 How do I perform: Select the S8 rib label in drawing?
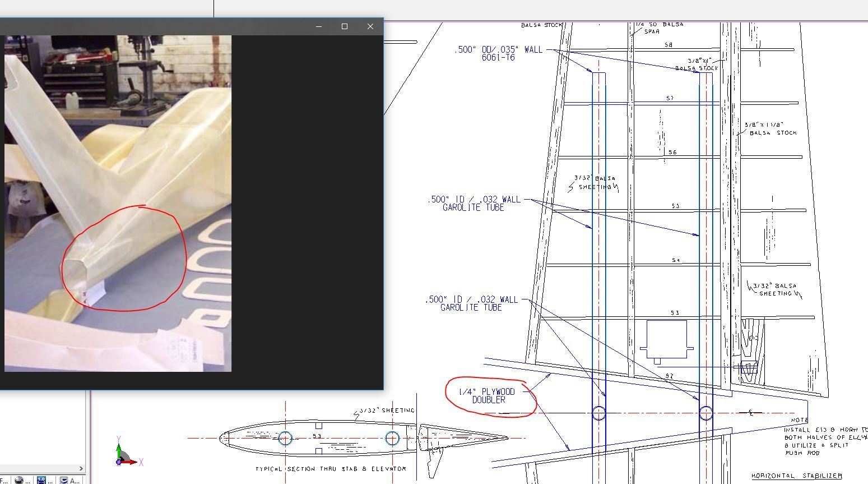668,45
